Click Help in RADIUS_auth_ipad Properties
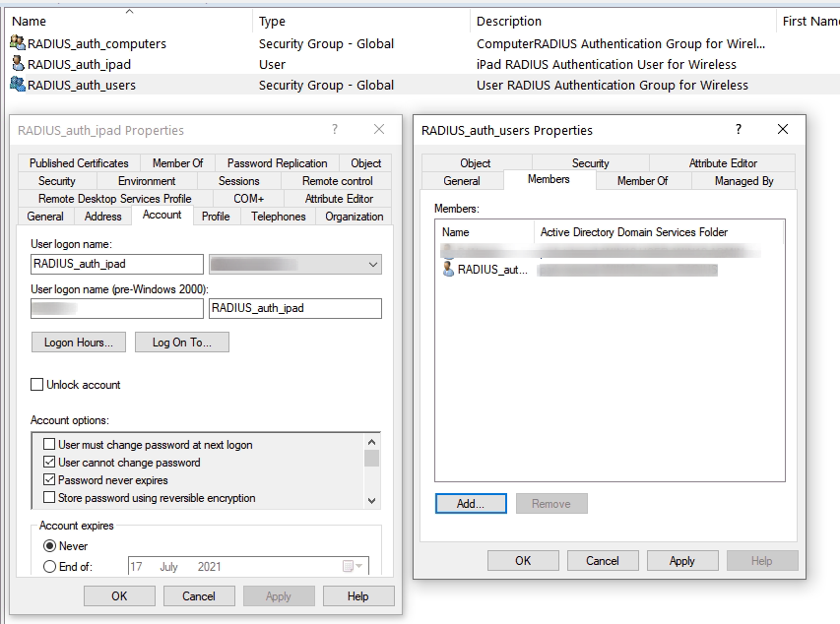The height and width of the screenshot is (624, 840). pos(357,596)
